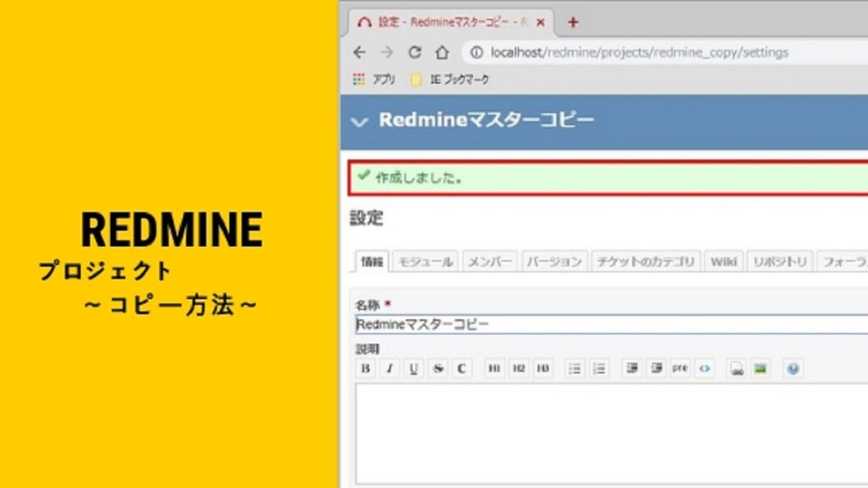Switch to the バージョン tab
The image size is (868, 488).
pos(554,262)
